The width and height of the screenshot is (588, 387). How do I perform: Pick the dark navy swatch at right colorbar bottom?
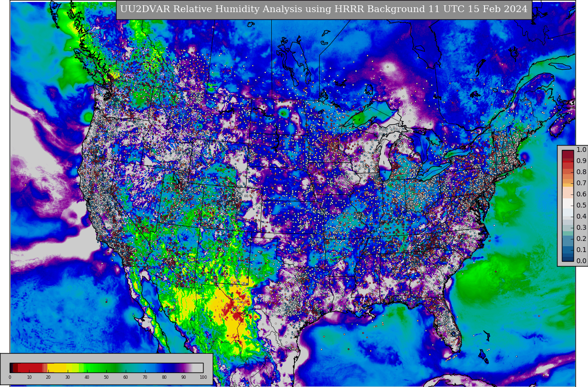[568, 258]
